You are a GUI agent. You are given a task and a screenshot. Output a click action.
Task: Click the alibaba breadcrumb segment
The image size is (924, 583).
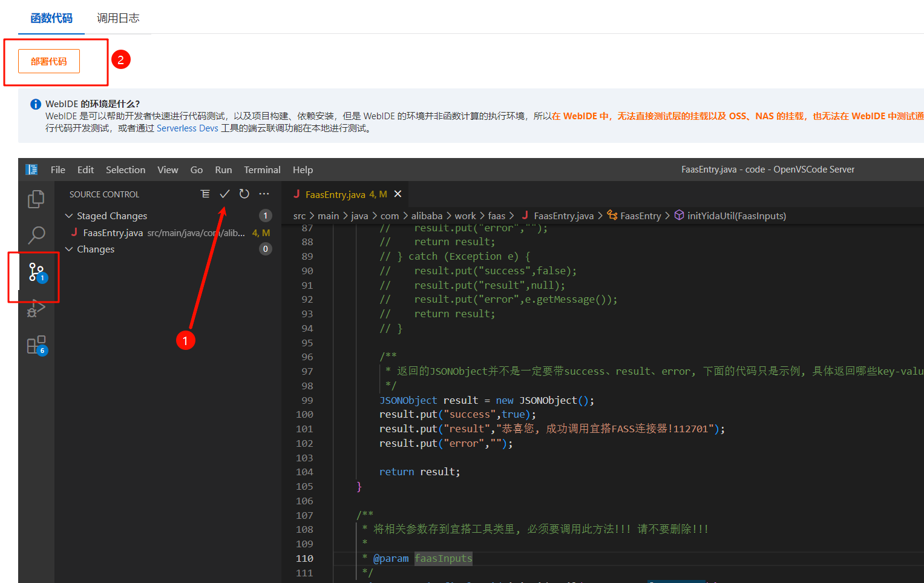pos(427,216)
